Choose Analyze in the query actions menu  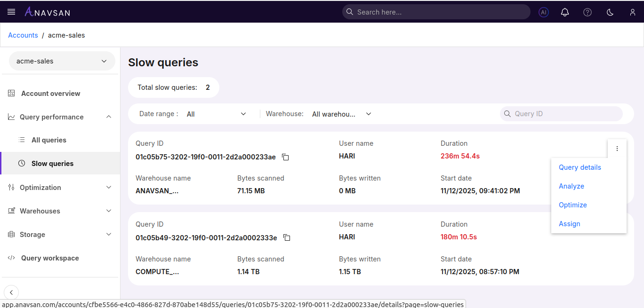(571, 186)
